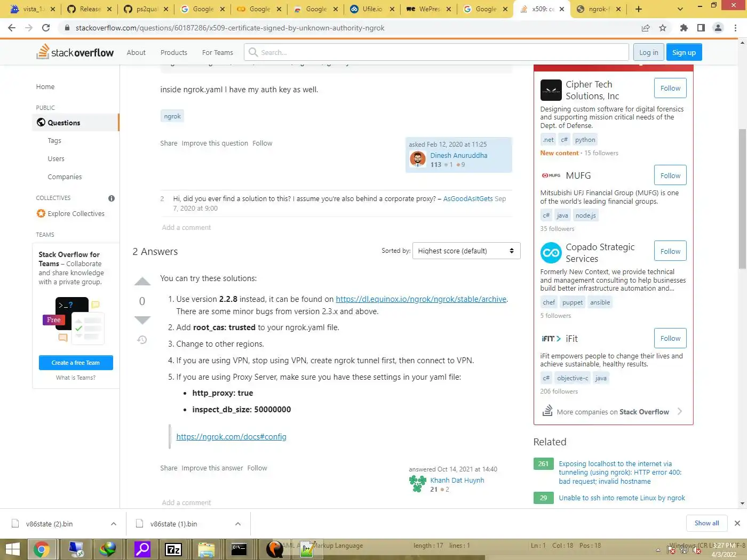Select Tags in the left sidebar
The width and height of the screenshot is (747, 560).
click(x=54, y=141)
